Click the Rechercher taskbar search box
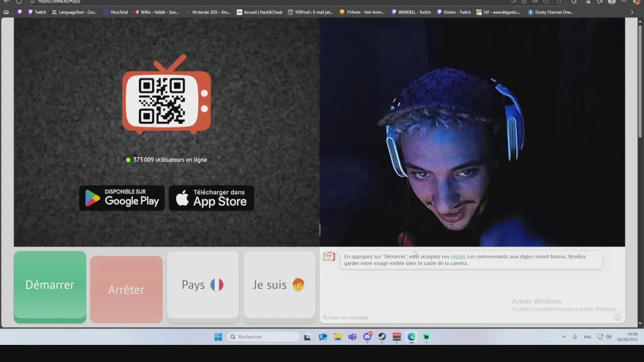Screen dimensions: 644x362 click(x=263, y=337)
